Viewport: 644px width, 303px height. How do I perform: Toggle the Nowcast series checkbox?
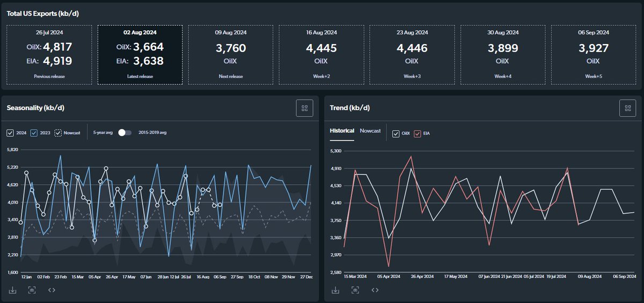tap(58, 133)
